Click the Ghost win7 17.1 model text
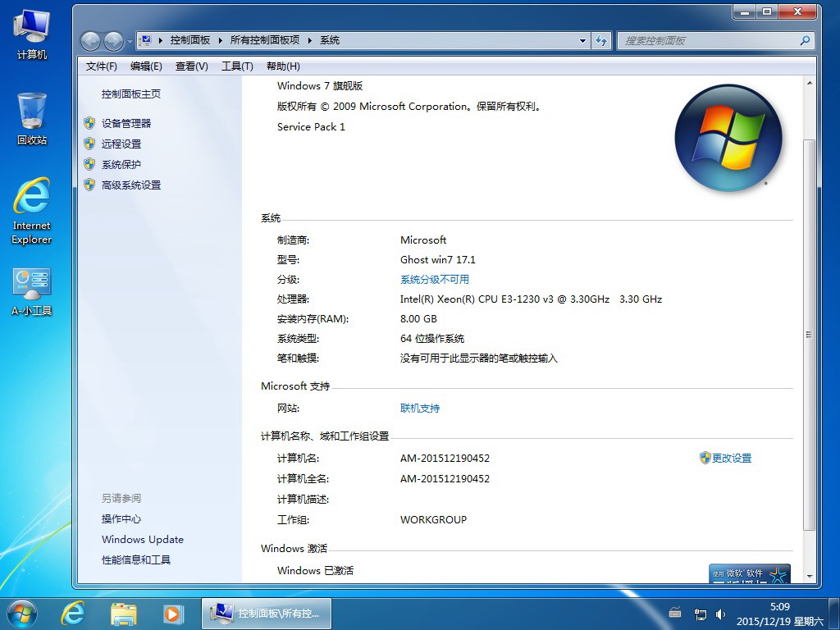840x630 pixels. tap(438, 260)
